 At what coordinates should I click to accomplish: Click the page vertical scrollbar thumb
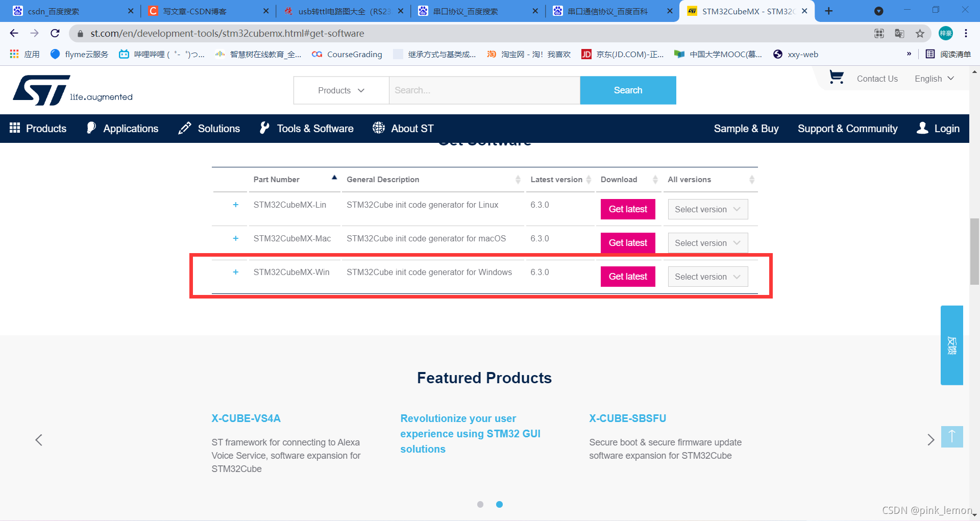974,251
